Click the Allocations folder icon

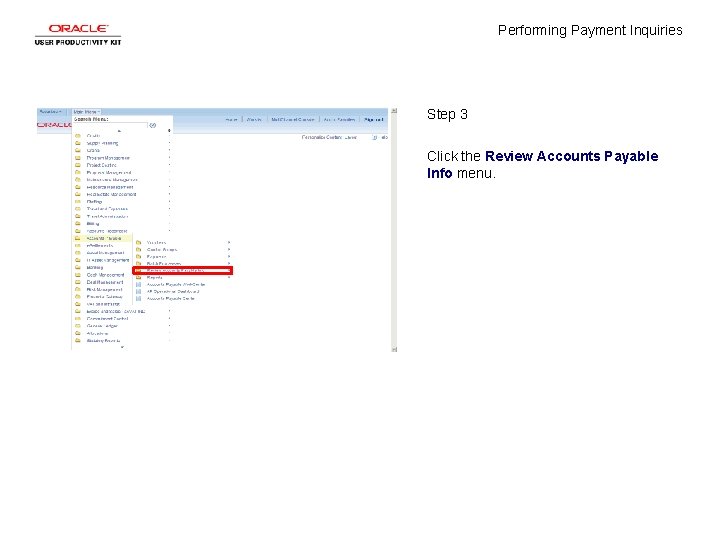[x=78, y=333]
